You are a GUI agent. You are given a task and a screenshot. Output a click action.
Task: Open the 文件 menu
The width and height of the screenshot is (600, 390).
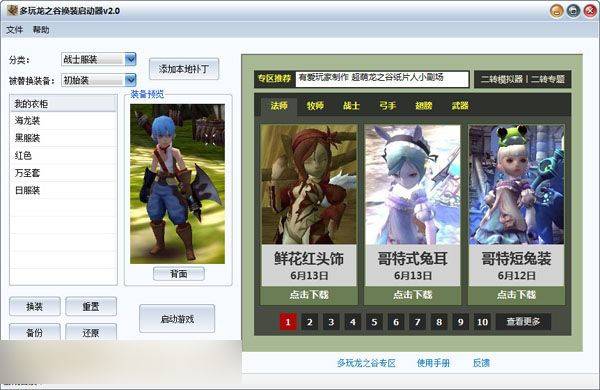point(15,29)
